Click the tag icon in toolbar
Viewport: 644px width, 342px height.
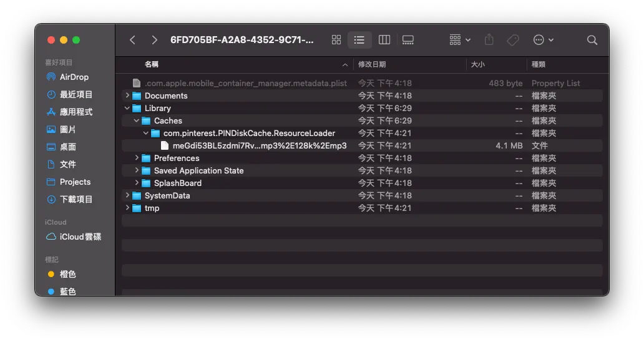[513, 40]
